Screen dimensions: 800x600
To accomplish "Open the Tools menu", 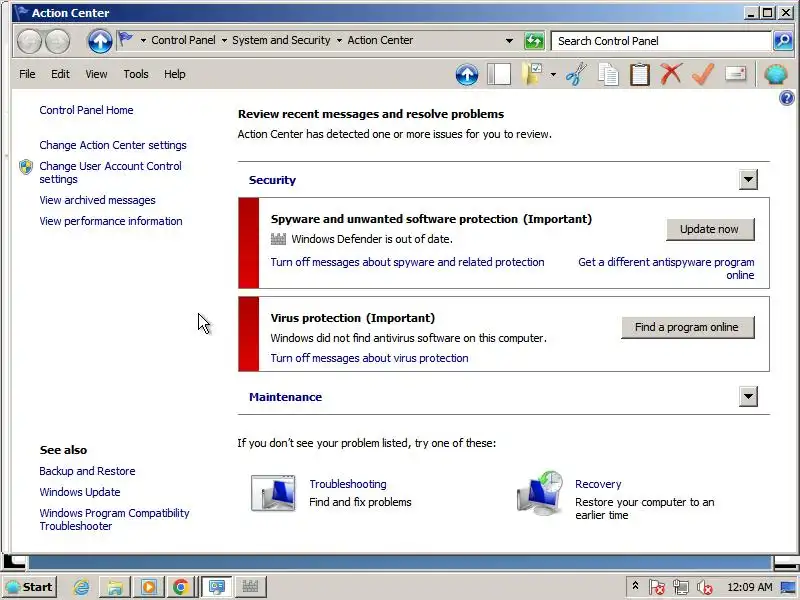I will point(136,74).
